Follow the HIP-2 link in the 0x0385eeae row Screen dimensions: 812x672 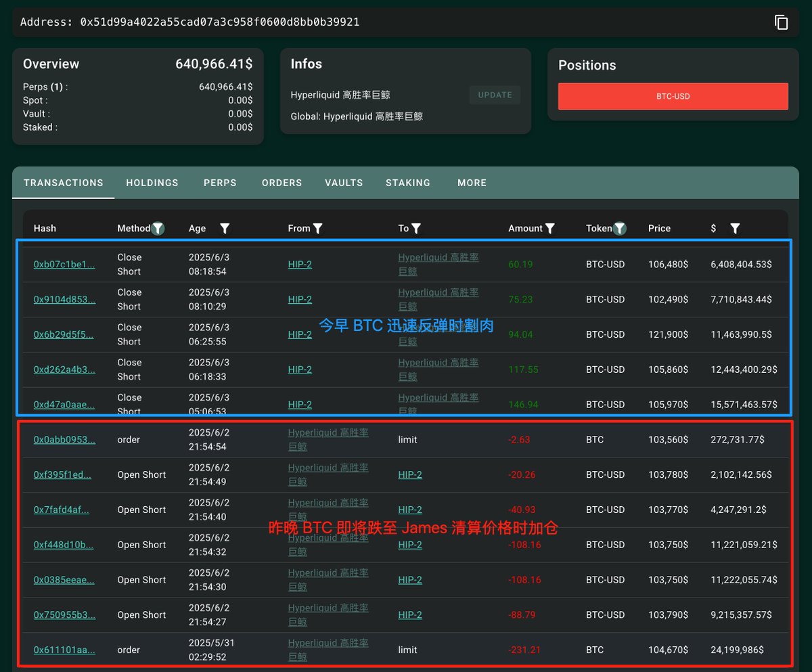(410, 580)
